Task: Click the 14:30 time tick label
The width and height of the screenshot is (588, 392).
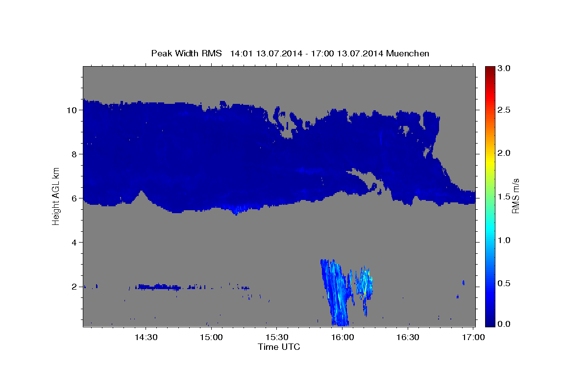Action: point(146,337)
